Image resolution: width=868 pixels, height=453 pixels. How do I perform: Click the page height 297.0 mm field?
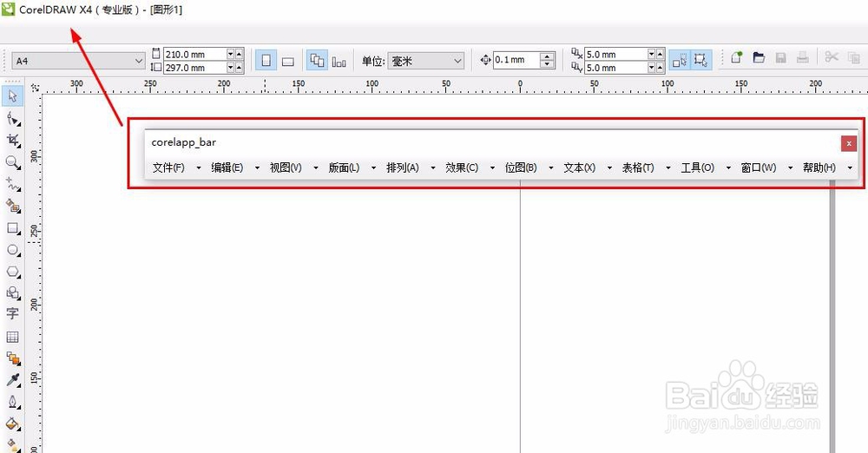[x=194, y=68]
